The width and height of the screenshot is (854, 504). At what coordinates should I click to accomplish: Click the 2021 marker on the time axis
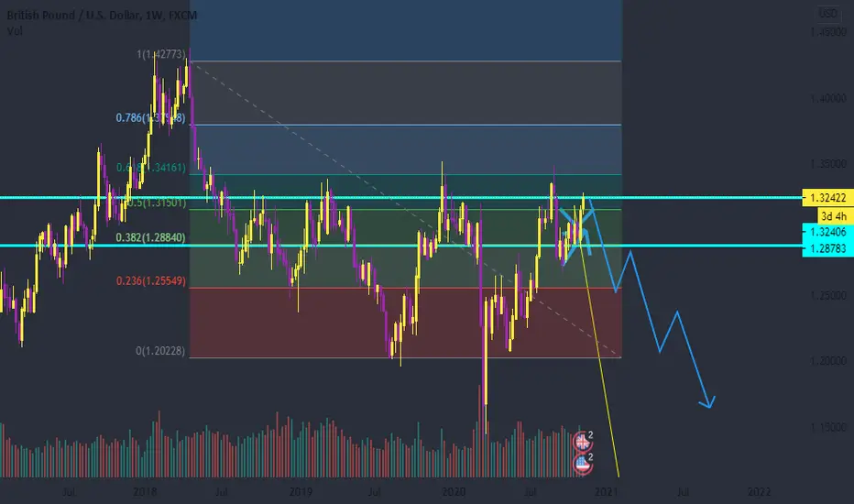607,492
